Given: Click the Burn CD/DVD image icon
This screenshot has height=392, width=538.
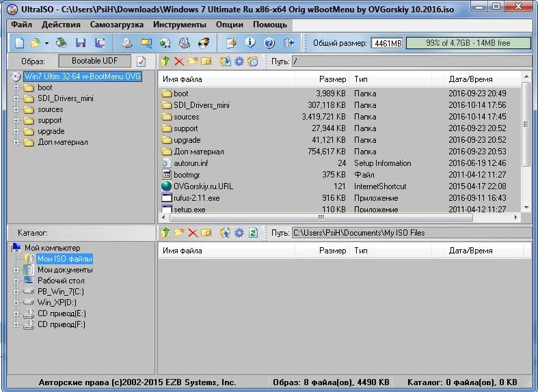Looking at the screenshot, I should point(203,43).
